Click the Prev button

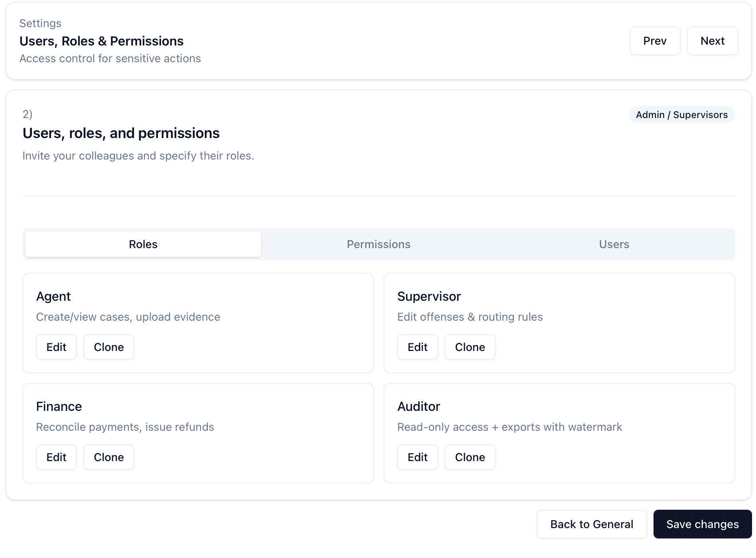(x=655, y=40)
